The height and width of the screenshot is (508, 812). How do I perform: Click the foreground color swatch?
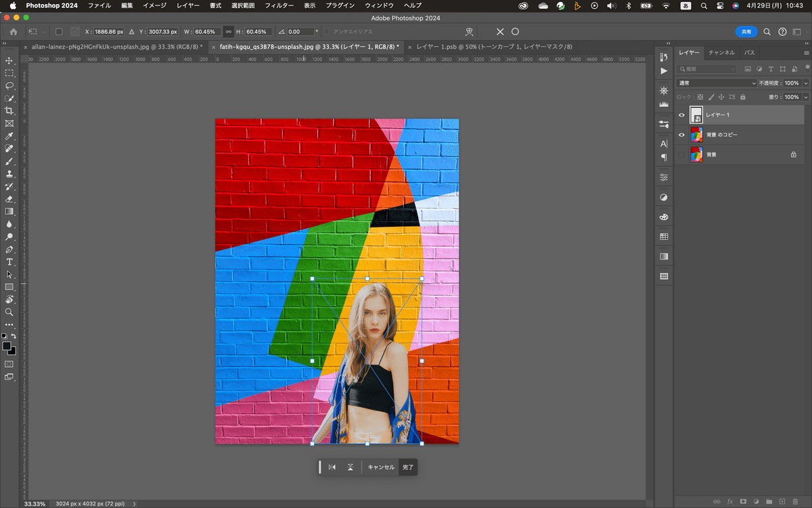click(x=7, y=346)
